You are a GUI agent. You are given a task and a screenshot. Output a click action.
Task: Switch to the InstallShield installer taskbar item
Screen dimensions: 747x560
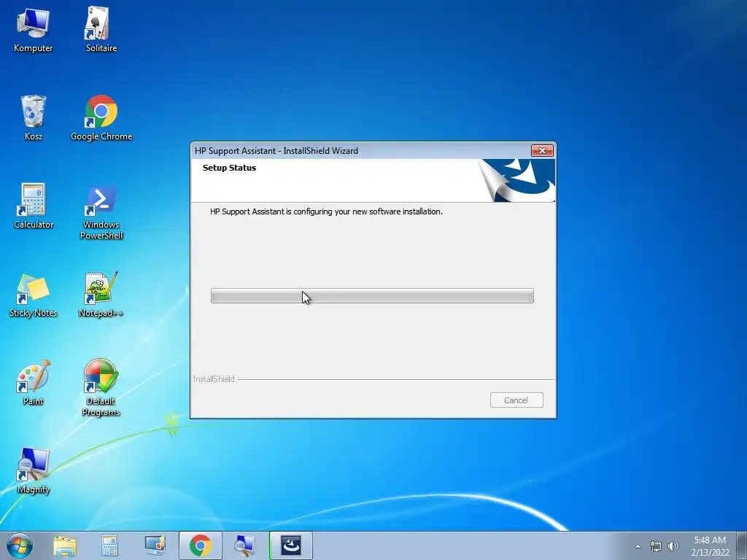pos(290,545)
